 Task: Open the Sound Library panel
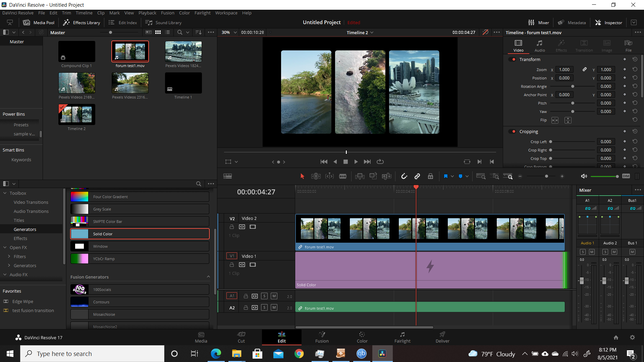[163, 22]
